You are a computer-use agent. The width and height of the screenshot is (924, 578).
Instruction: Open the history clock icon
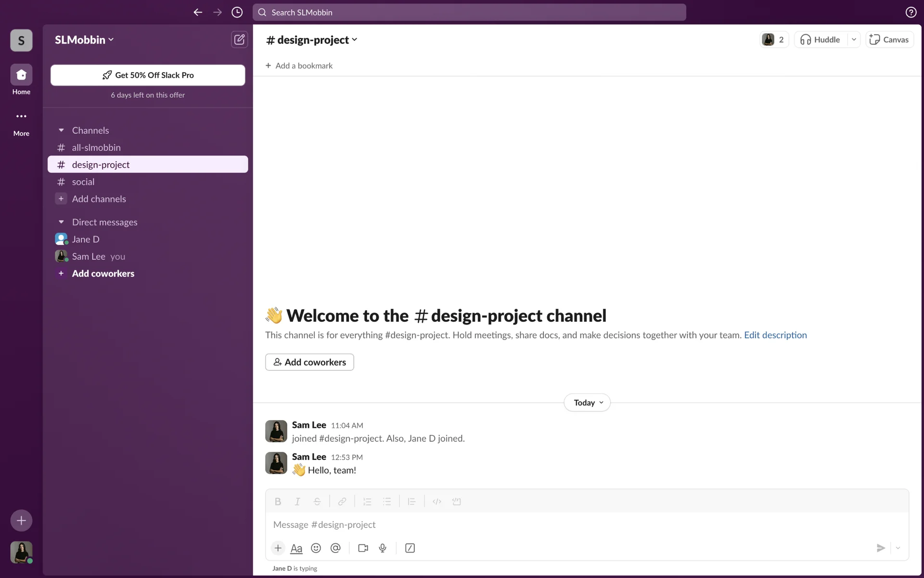click(237, 13)
